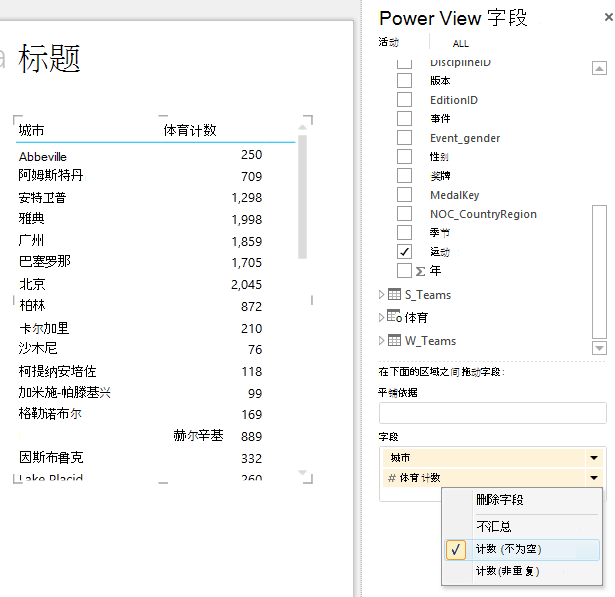This screenshot has height=597, width=615.
Task: Check the 性别 field checkbox
Action: pyautogui.click(x=404, y=156)
